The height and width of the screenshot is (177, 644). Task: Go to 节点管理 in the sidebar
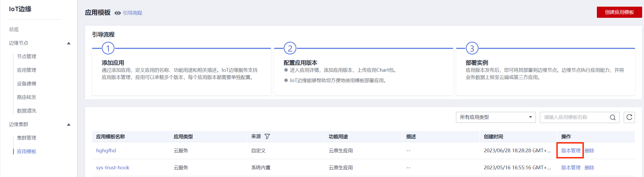(x=27, y=56)
